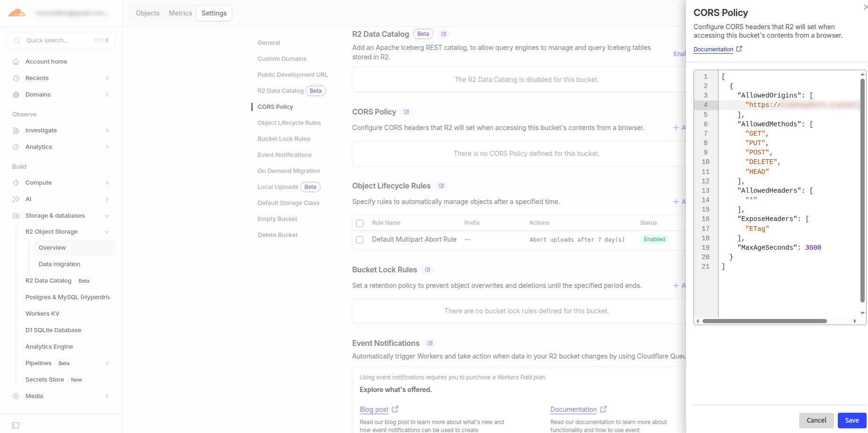The image size is (868, 433).
Task: Open docs icon beside R2 Data Catalog heading
Action: click(x=444, y=34)
